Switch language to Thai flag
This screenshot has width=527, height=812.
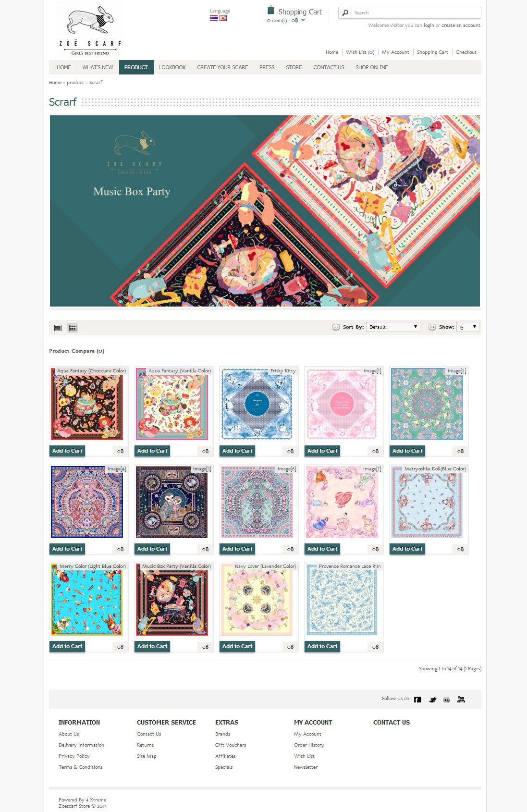(214, 18)
